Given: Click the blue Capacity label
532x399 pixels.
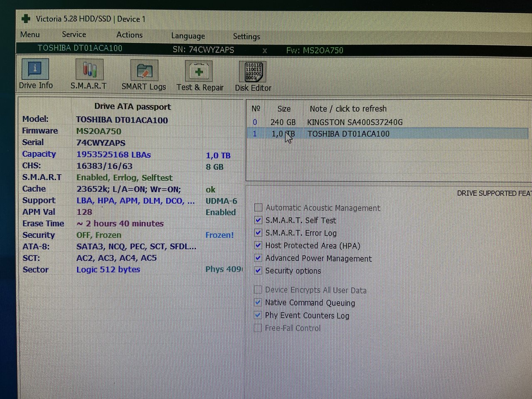Looking at the screenshot, I should [x=39, y=154].
